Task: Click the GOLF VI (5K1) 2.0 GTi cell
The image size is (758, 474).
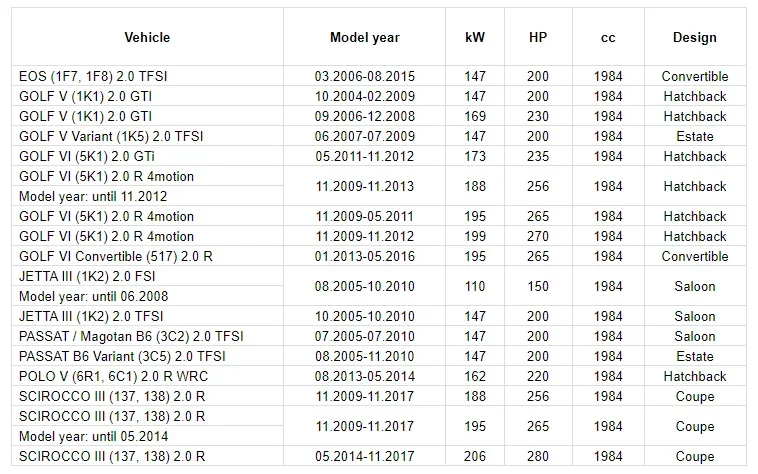Action: point(147,157)
